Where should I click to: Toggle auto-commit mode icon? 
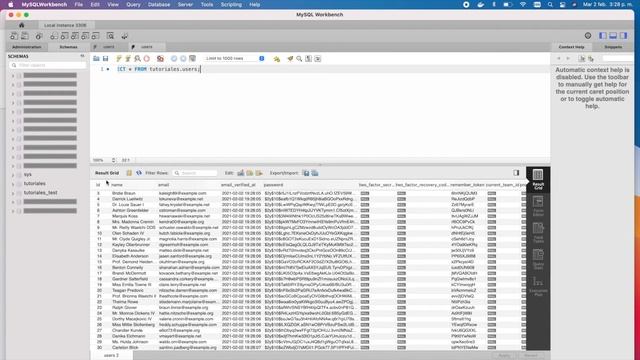[x=193, y=59]
